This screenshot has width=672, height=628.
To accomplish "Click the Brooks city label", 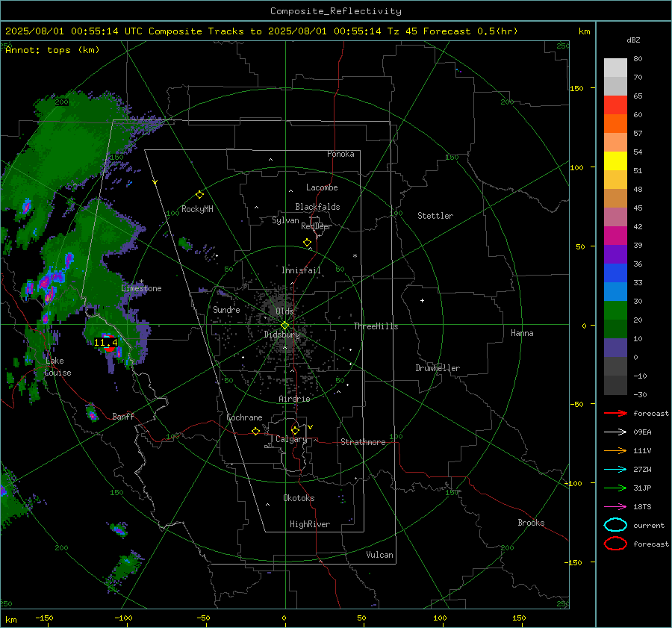I will point(531,523).
